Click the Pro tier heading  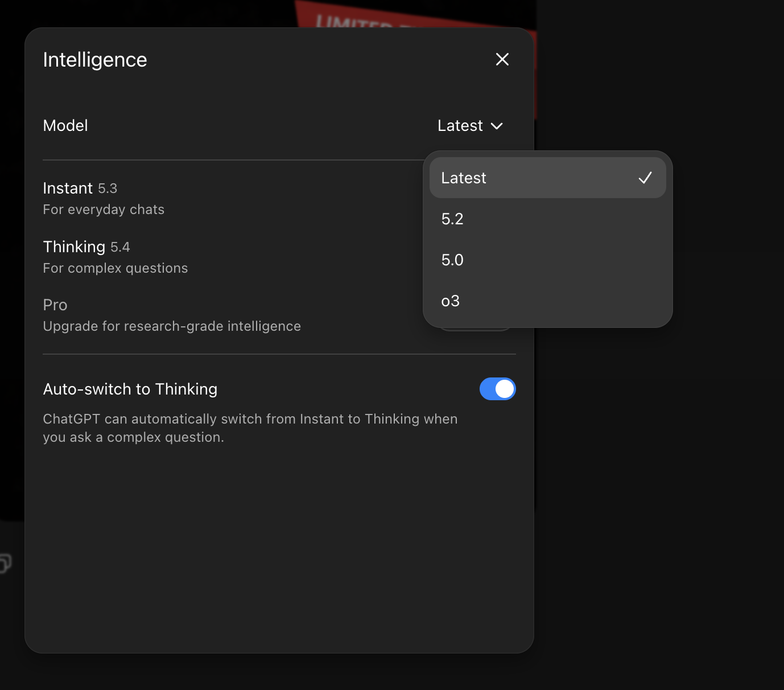(x=55, y=305)
